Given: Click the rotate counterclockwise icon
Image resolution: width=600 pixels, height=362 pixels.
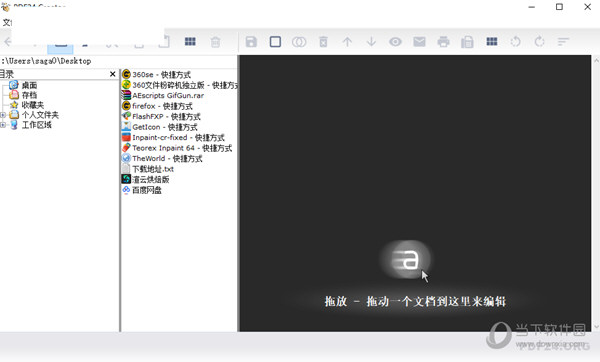Looking at the screenshot, I should [x=515, y=41].
